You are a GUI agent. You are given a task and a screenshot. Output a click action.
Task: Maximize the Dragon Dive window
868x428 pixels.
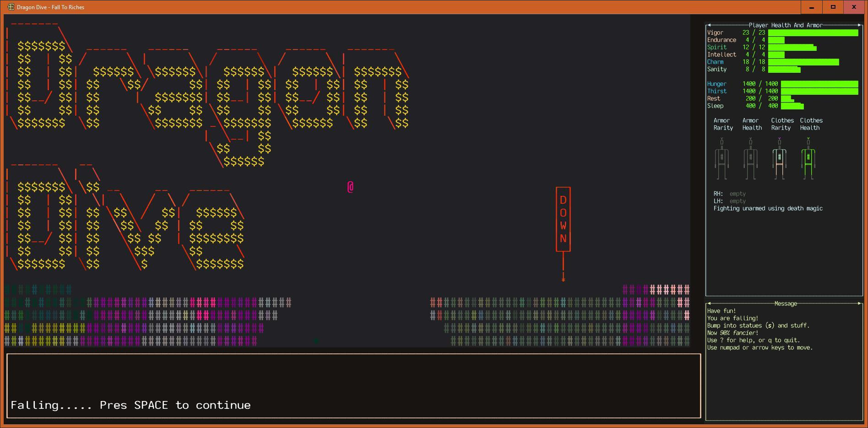pyautogui.click(x=833, y=7)
